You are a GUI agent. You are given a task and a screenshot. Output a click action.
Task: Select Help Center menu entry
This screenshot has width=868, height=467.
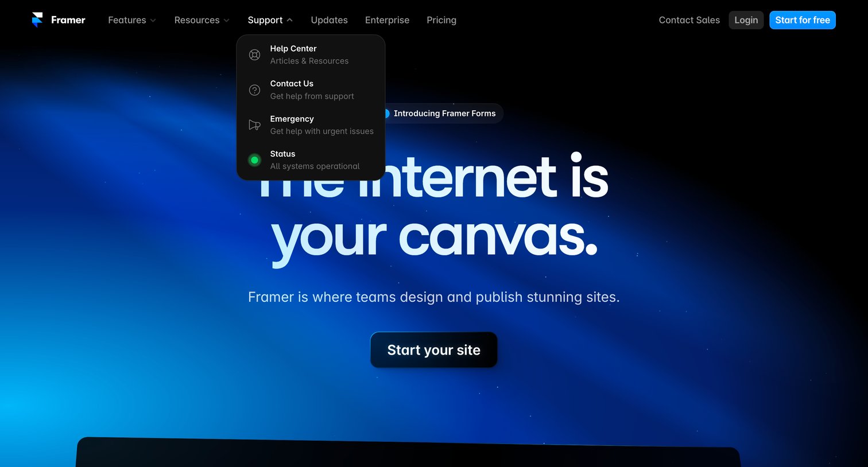311,55
